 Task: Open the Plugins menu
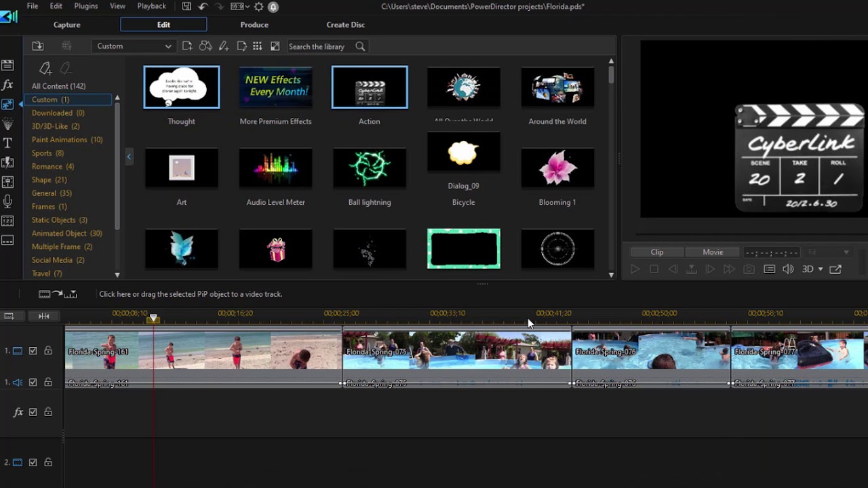coord(85,6)
